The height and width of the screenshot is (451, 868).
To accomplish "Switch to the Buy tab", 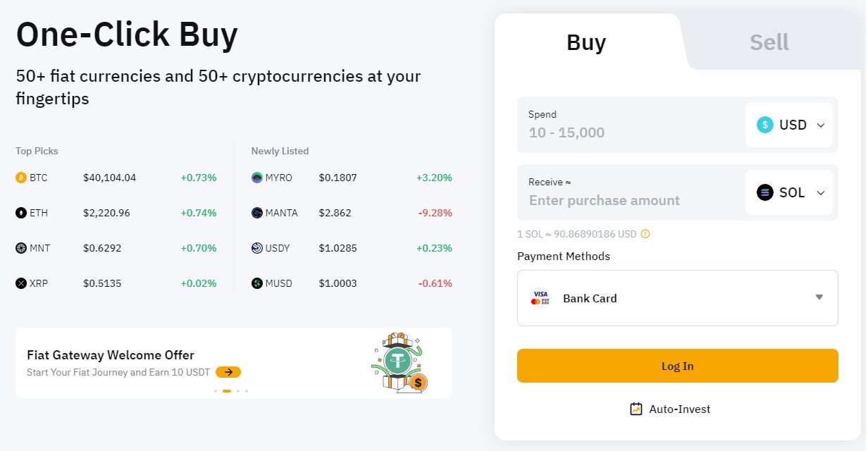I will coord(586,42).
